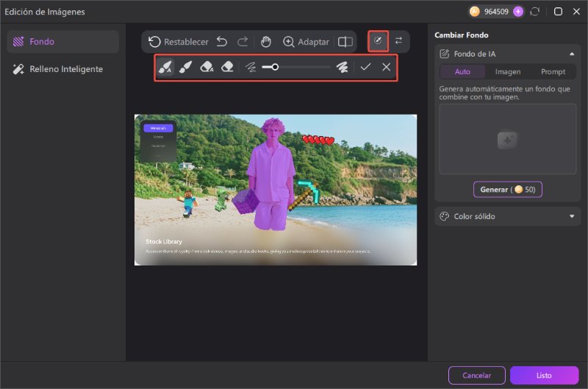The width and height of the screenshot is (588, 389).
Task: Adjust the brush size slider
Action: point(296,67)
